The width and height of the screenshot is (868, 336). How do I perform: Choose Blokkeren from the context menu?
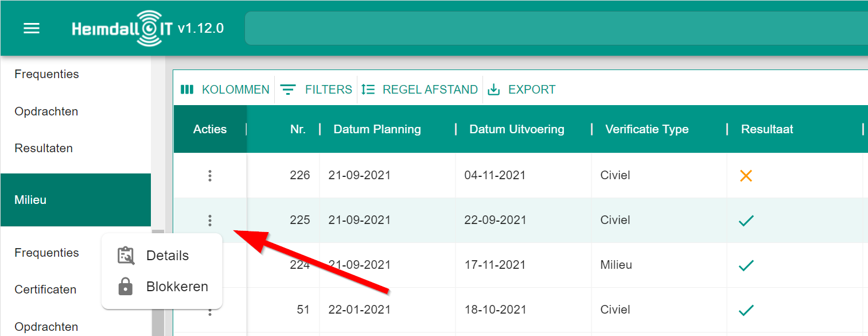(x=177, y=287)
